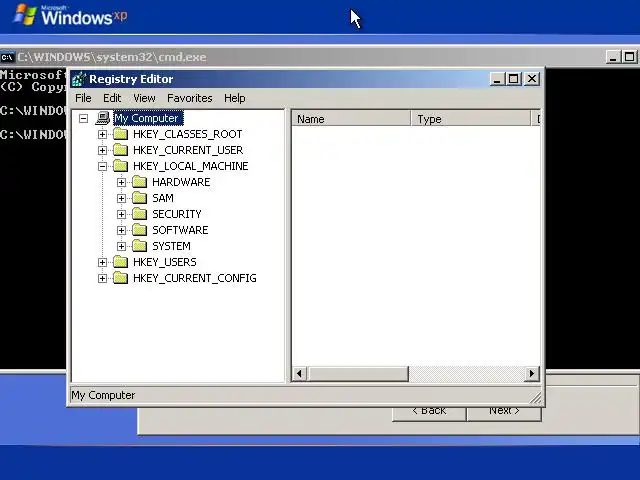
Task: Click the SOFTWARE folder icon
Action: [140, 230]
